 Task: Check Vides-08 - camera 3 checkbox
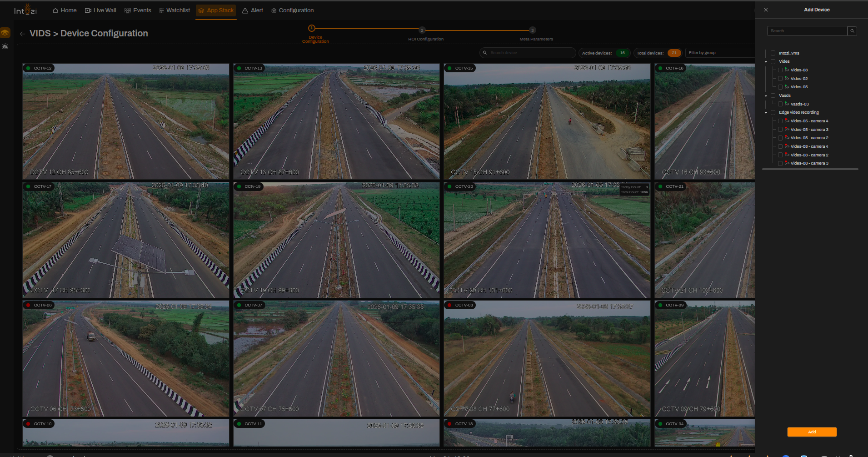click(780, 163)
